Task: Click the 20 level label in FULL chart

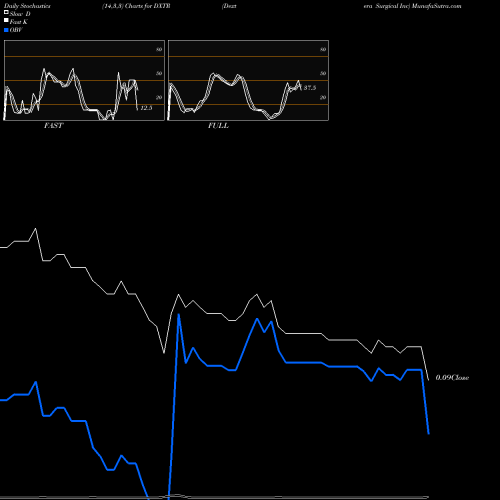Action: 323,97
